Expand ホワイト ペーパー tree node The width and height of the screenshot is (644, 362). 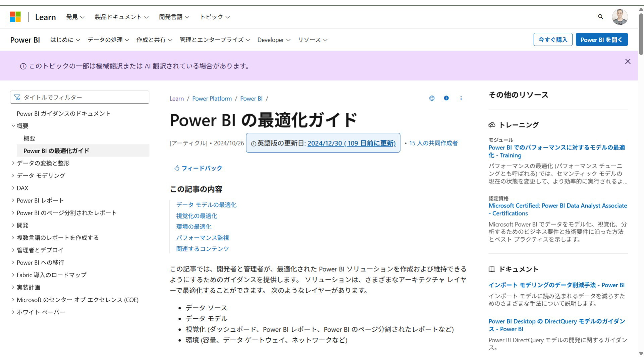(x=13, y=312)
